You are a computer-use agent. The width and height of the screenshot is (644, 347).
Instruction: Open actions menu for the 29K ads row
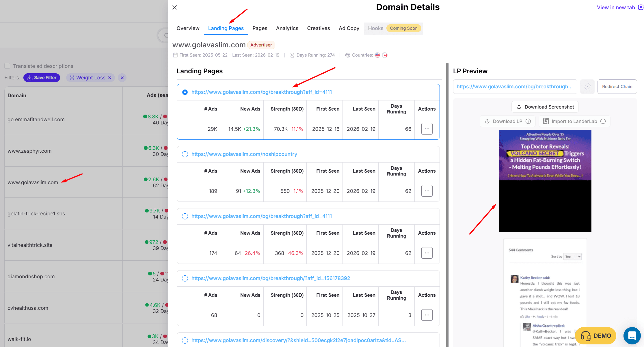point(427,129)
